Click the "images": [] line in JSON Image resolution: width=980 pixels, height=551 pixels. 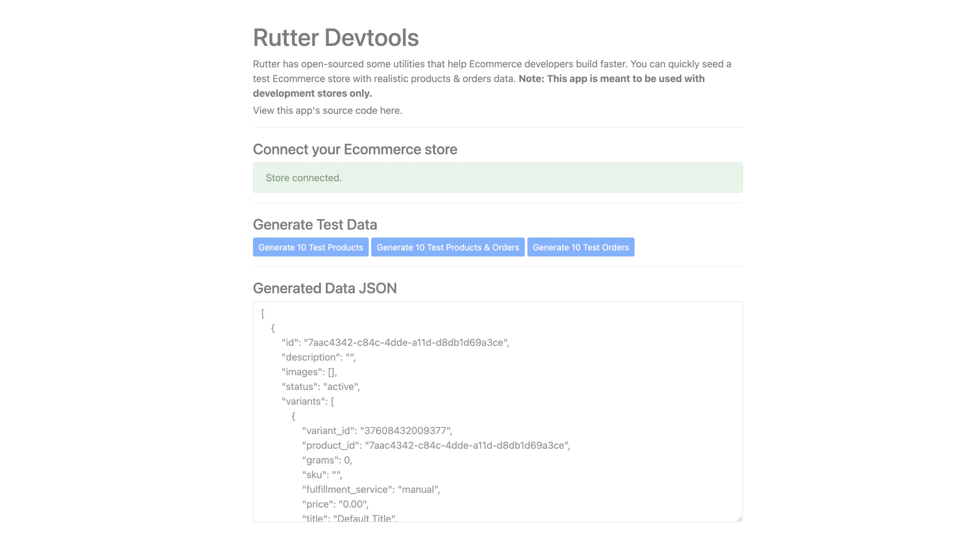click(309, 372)
